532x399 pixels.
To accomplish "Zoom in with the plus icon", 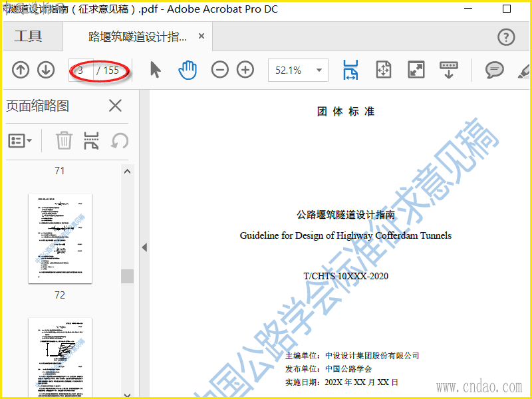I will pos(245,70).
